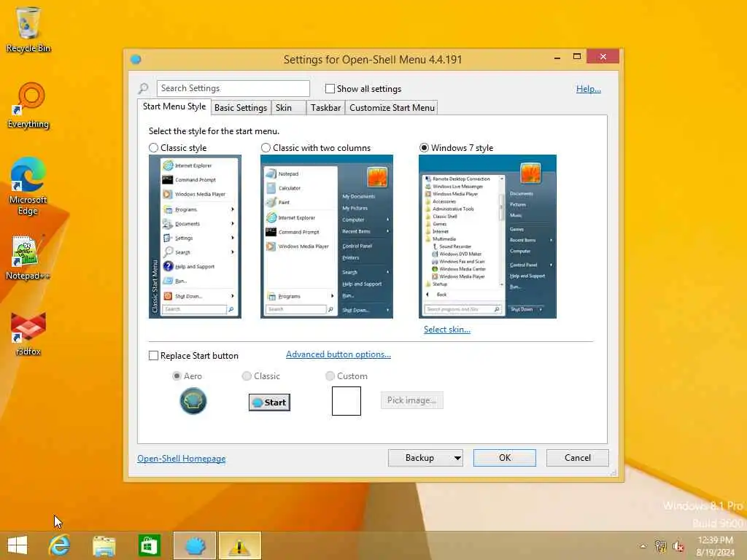This screenshot has width=747, height=560.
Task: Open the Windows Start button
Action: [18, 545]
